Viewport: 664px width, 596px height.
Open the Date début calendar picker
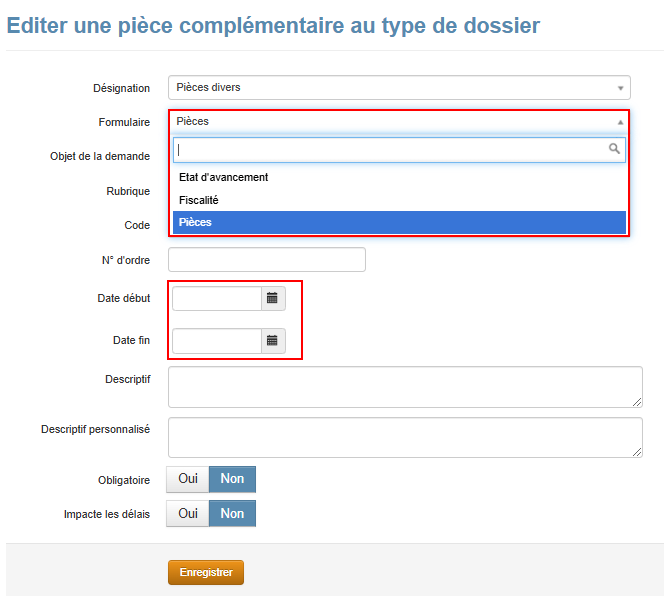point(273,298)
